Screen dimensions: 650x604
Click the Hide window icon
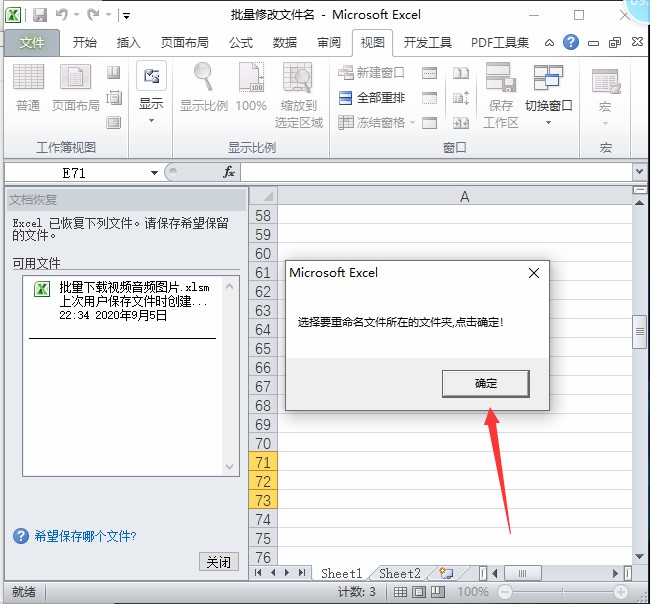pyautogui.click(x=429, y=98)
